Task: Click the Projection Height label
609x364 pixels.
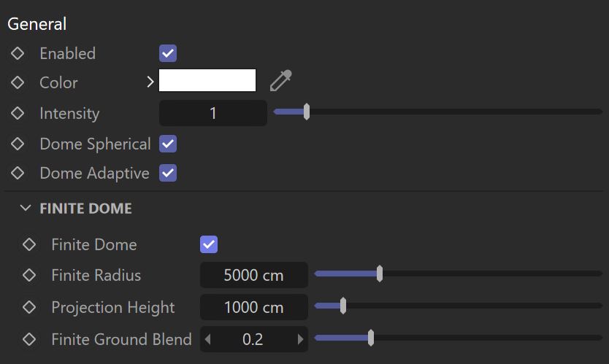Action: click(113, 308)
